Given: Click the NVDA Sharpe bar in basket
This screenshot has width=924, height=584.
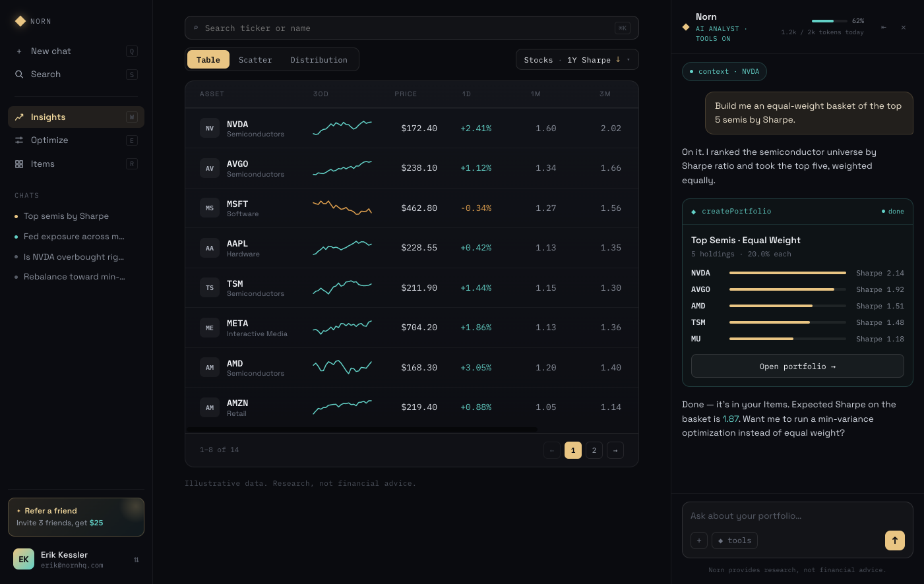Looking at the screenshot, I should pyautogui.click(x=787, y=273).
